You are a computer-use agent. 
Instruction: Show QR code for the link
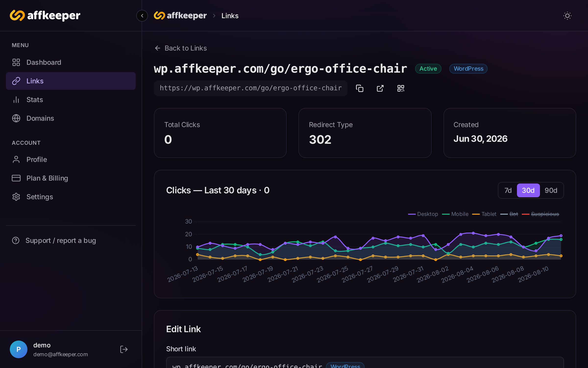401,88
